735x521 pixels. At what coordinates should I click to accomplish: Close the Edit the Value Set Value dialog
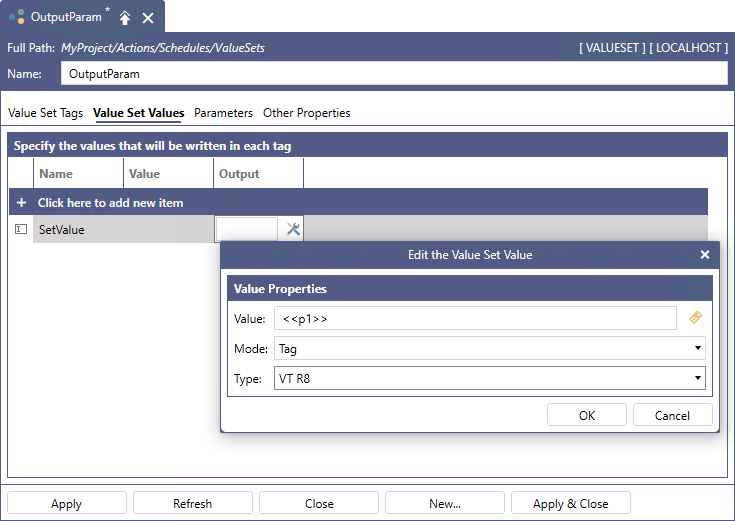tap(704, 255)
